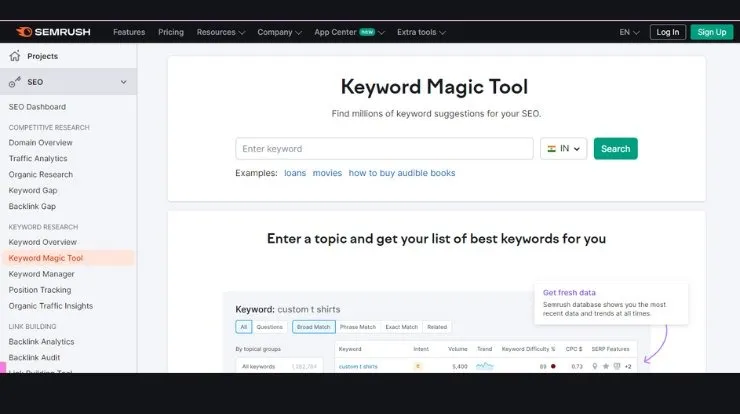
Task: Select the Related tab
Action: (x=437, y=327)
